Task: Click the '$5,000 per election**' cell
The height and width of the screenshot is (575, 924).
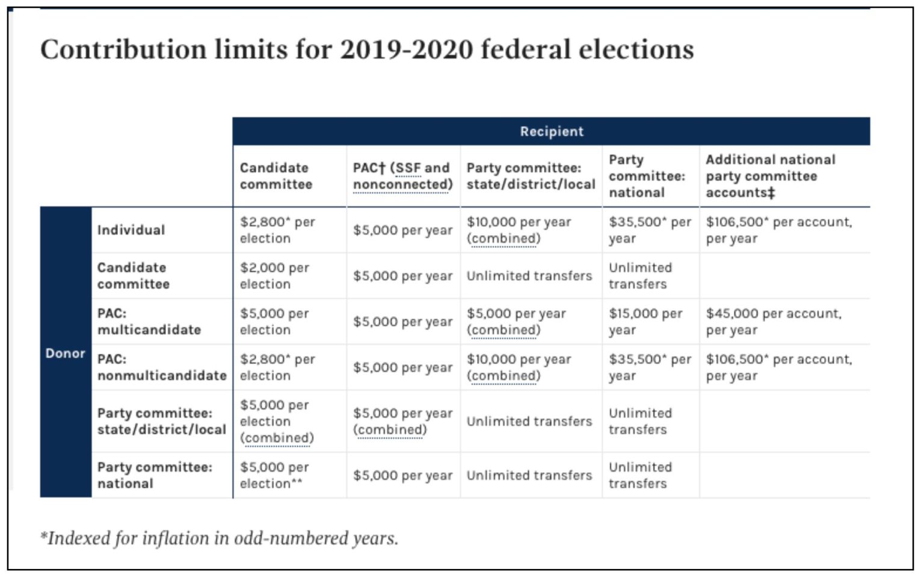Action: (274, 475)
